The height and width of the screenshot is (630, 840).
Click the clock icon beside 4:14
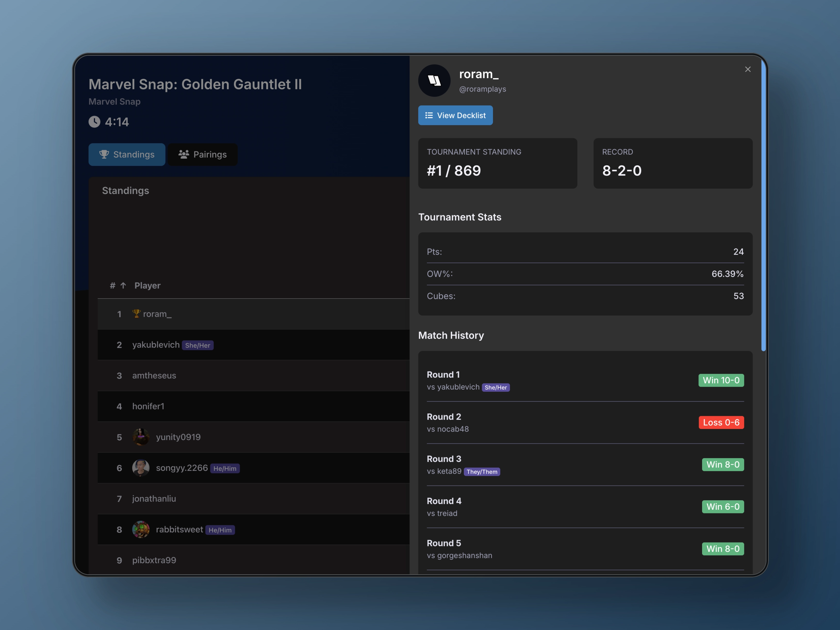(95, 122)
